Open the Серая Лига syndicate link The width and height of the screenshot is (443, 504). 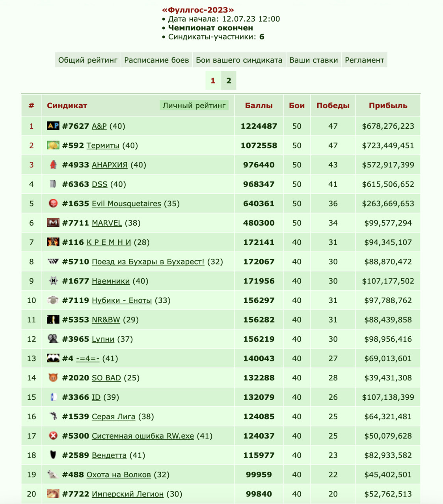(x=114, y=416)
